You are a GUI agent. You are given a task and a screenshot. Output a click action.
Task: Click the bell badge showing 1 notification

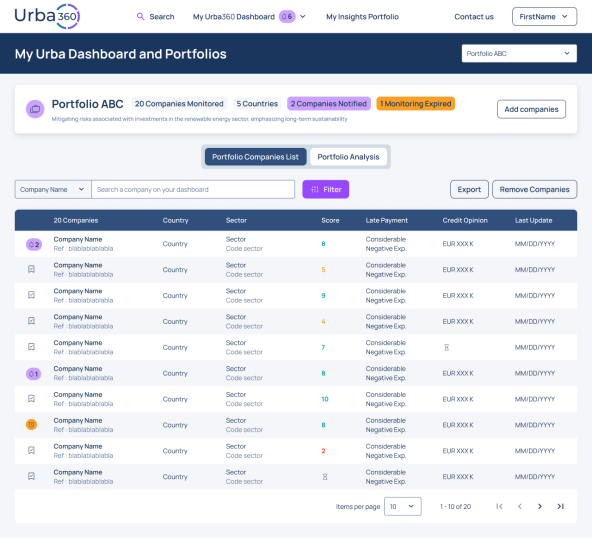coord(34,374)
